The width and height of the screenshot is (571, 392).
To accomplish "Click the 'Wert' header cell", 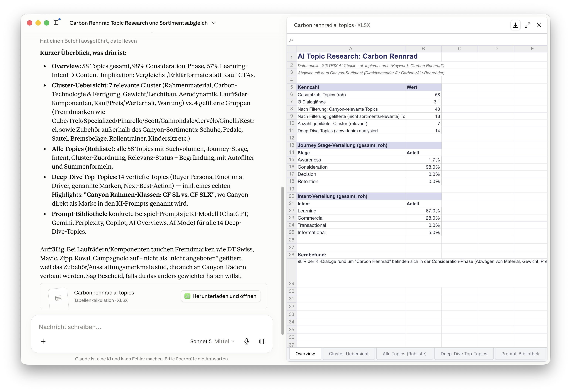I will 423,87.
